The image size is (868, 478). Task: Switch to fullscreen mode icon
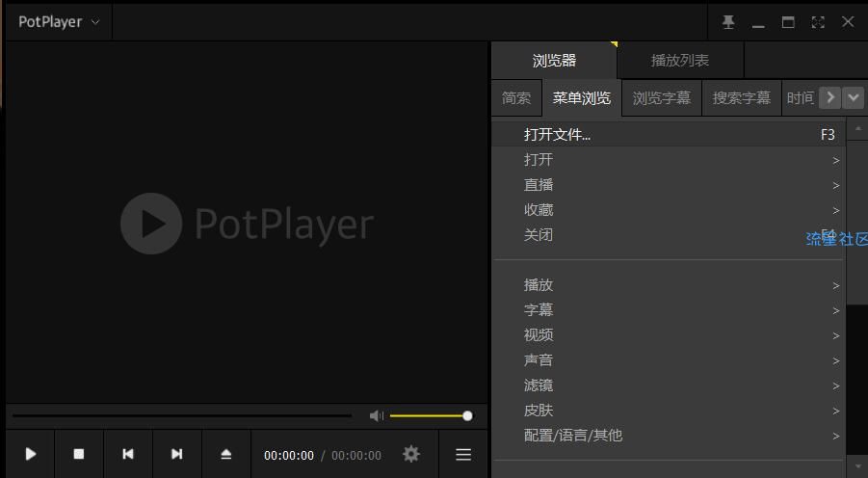tap(818, 22)
